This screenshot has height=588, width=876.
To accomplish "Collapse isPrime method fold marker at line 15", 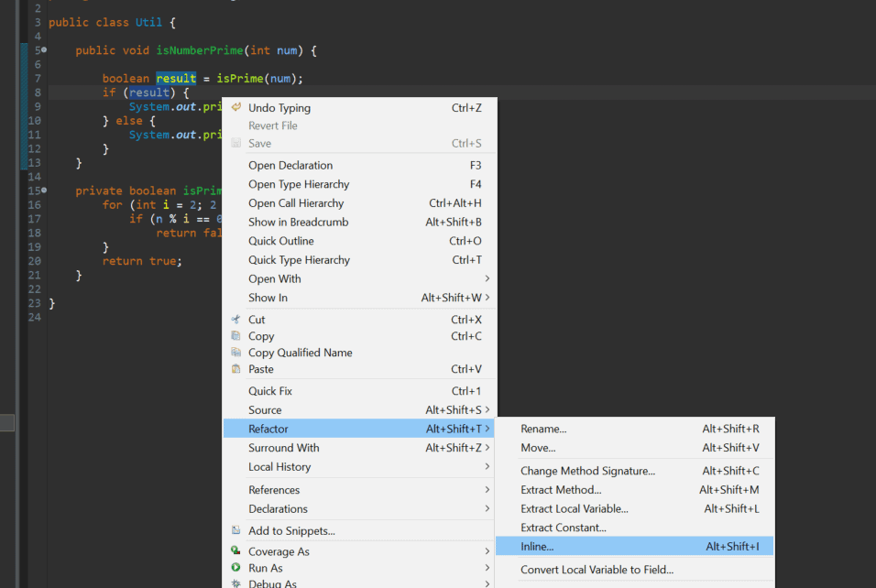I will [44, 191].
